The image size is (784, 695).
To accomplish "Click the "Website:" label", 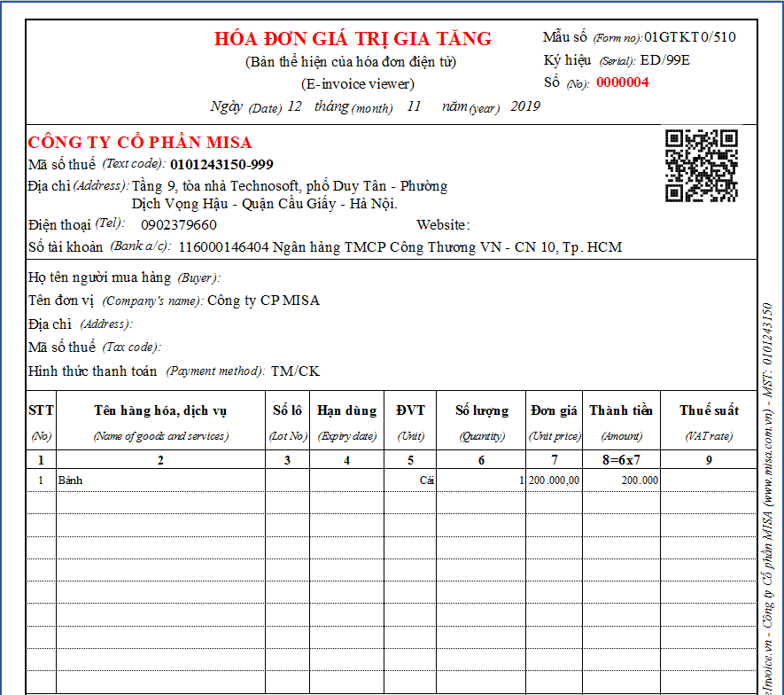I will (x=443, y=225).
